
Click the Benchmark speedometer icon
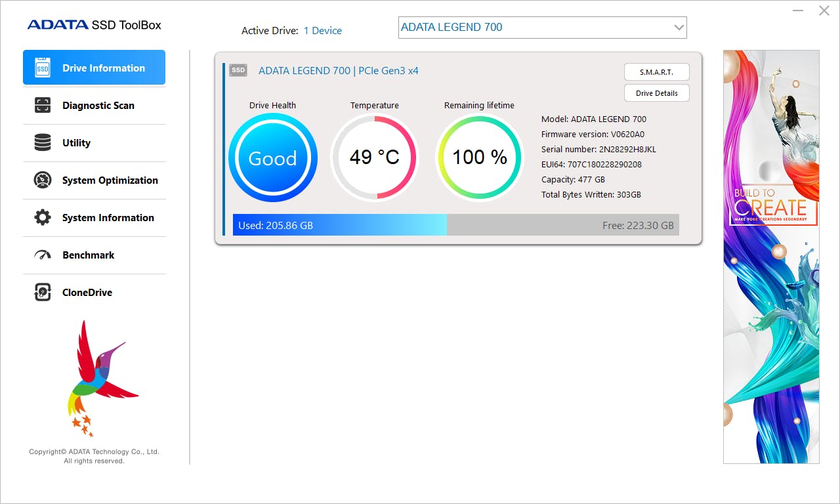pos(43,255)
